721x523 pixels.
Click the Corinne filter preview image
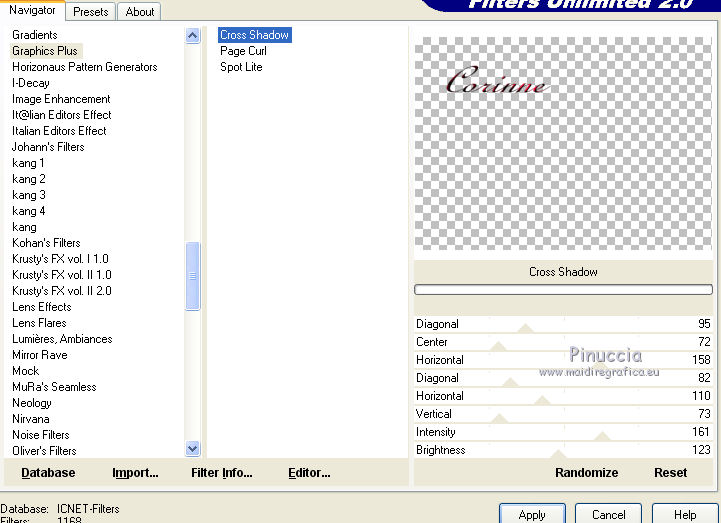click(x=563, y=144)
